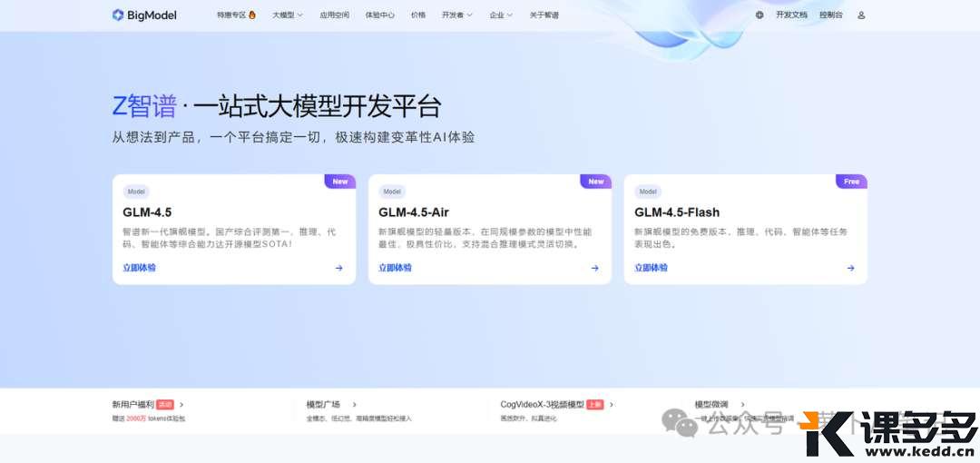
Task: Open the 控制台 console link
Action: click(830, 15)
